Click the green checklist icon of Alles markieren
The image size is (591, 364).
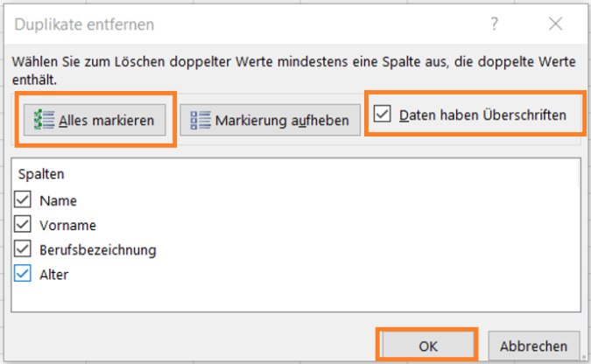click(x=44, y=120)
